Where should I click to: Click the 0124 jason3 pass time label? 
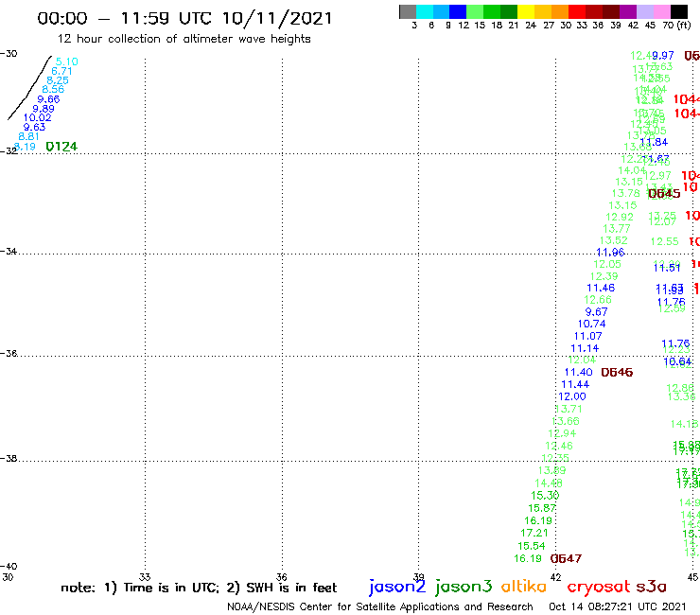[x=61, y=147]
